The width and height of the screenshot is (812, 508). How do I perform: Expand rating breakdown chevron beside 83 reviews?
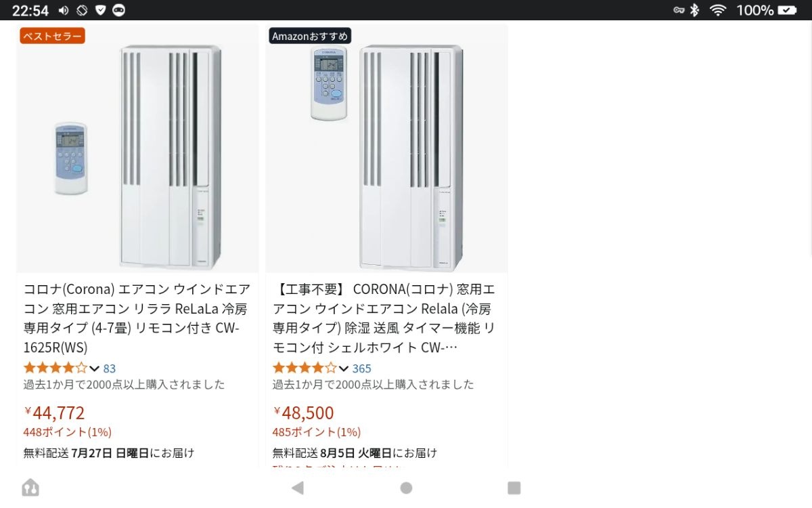94,368
